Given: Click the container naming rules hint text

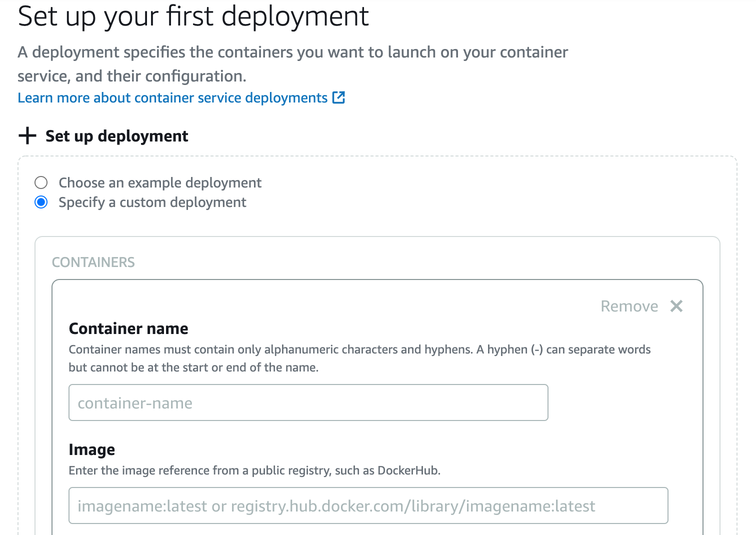Looking at the screenshot, I should point(359,358).
